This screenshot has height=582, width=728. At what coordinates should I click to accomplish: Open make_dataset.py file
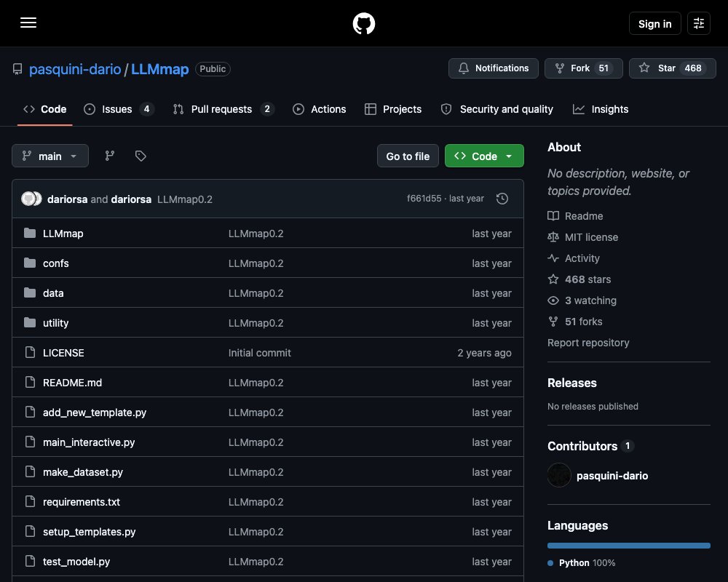coord(83,472)
